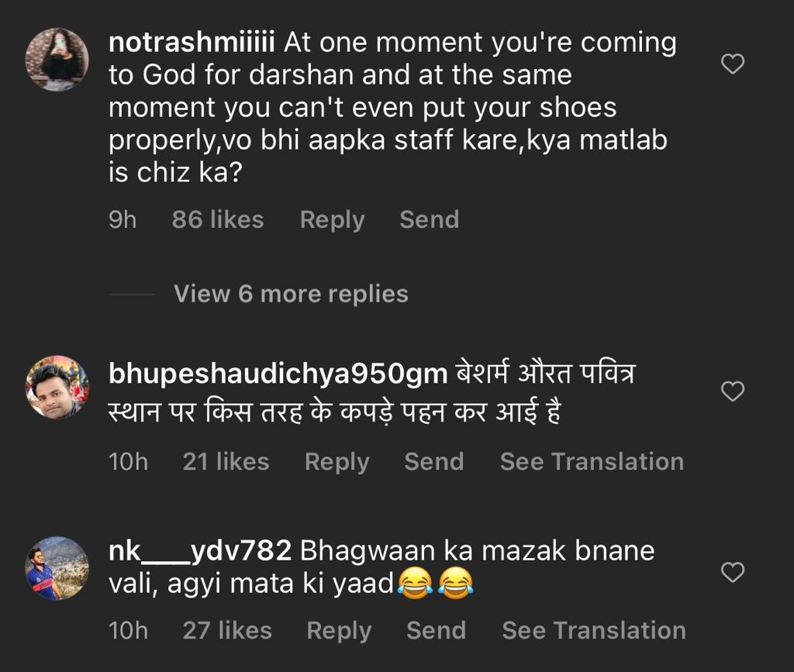View the 86 likes list
This screenshot has height=672, width=794.
(x=218, y=220)
